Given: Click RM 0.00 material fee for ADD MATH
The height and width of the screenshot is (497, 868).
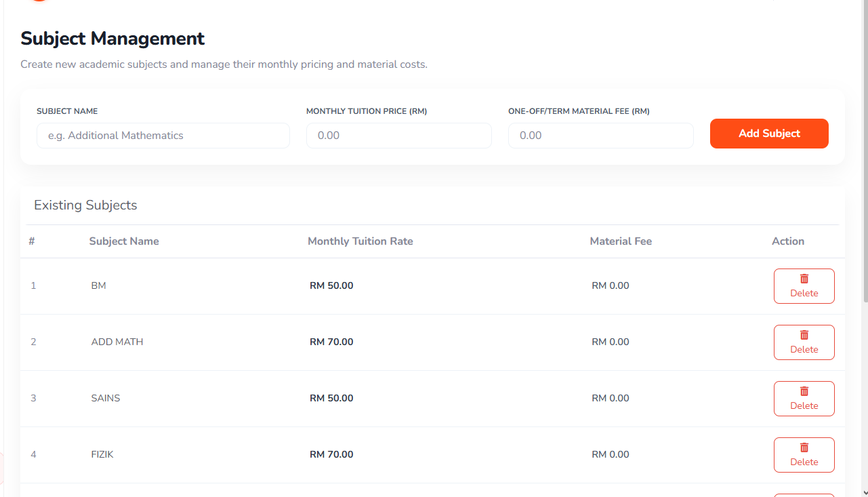Looking at the screenshot, I should point(611,342).
